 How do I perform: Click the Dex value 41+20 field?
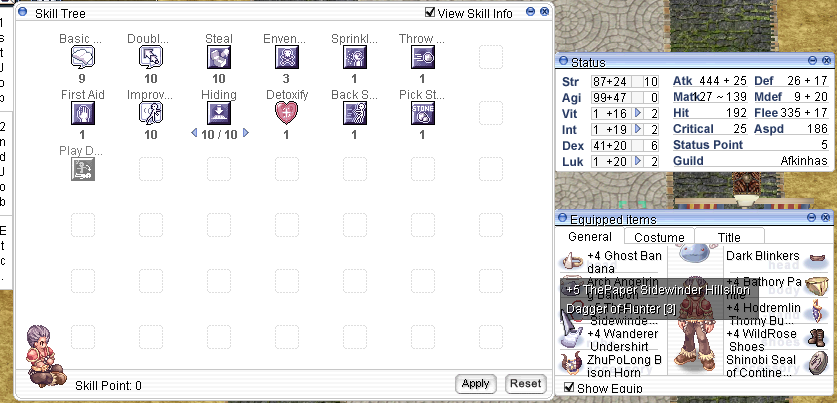coord(611,145)
